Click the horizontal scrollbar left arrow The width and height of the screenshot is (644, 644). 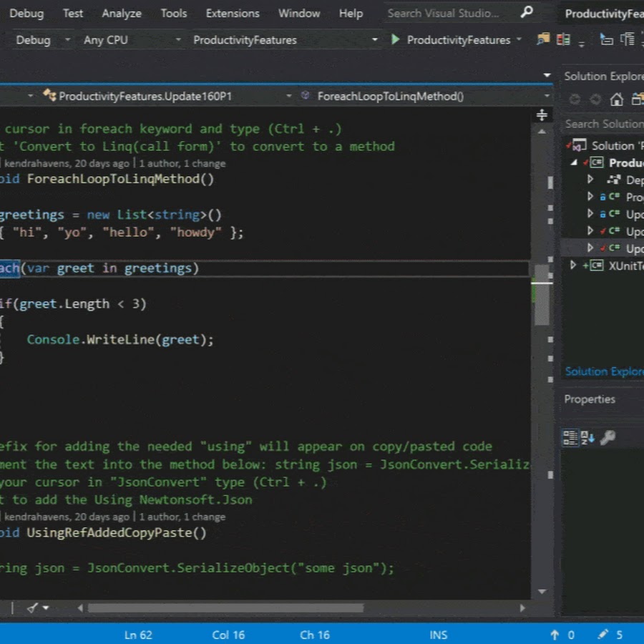click(x=80, y=608)
